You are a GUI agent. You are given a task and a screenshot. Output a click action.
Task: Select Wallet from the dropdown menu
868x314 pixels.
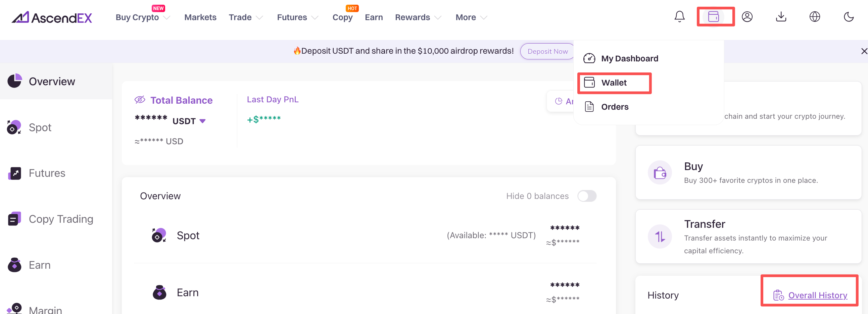614,83
